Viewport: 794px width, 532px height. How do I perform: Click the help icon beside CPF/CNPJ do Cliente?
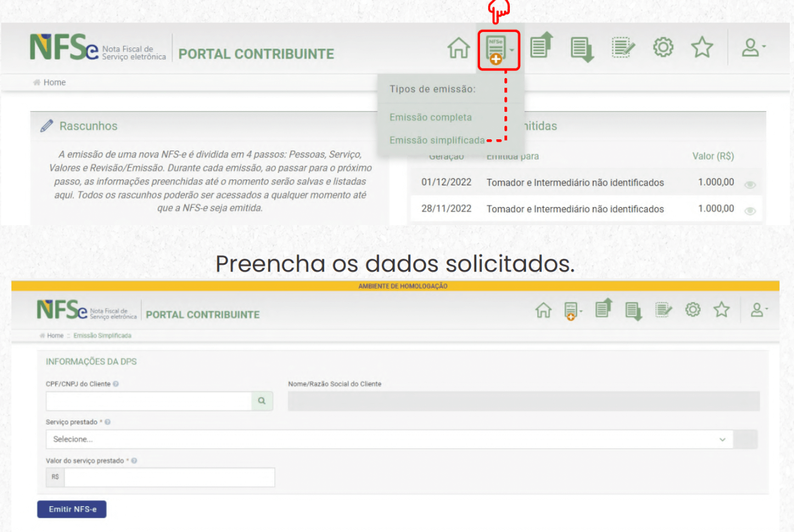click(x=115, y=384)
